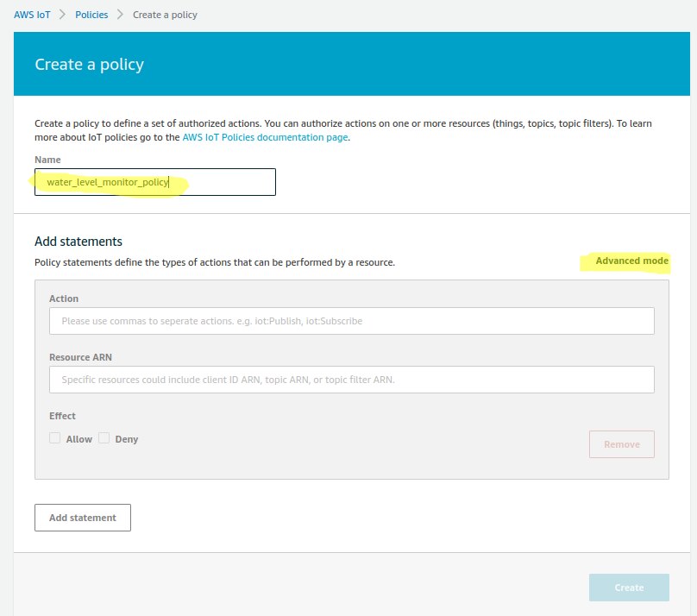Click the Name field label
This screenshot has width=697, height=616.
47,160
